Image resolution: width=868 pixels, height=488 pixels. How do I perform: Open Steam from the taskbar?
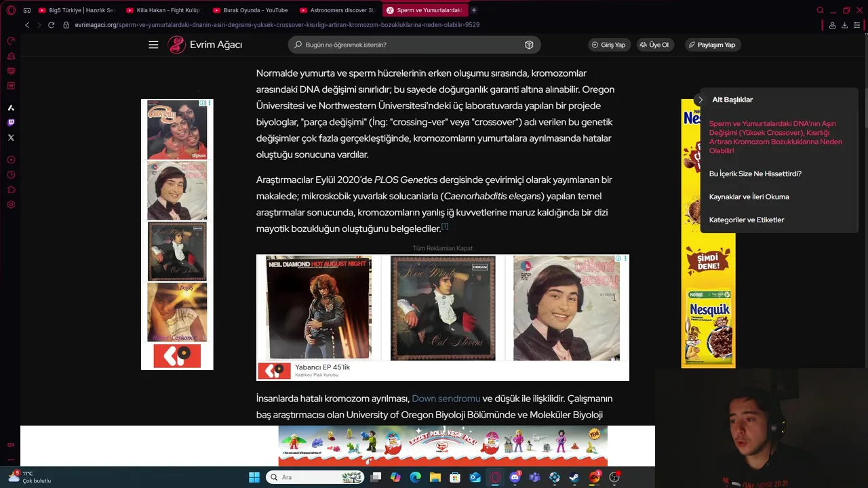point(574,477)
